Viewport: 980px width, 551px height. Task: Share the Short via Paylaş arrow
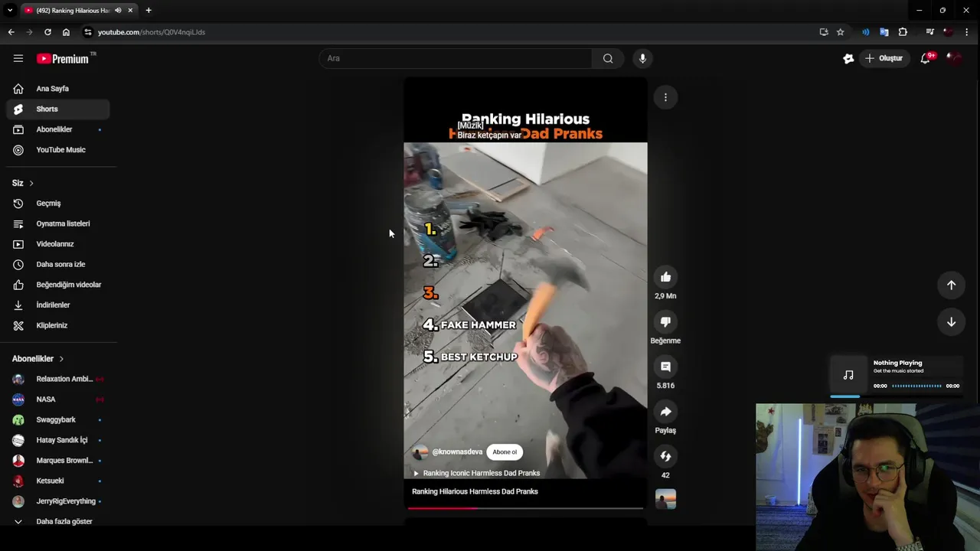[x=665, y=412]
